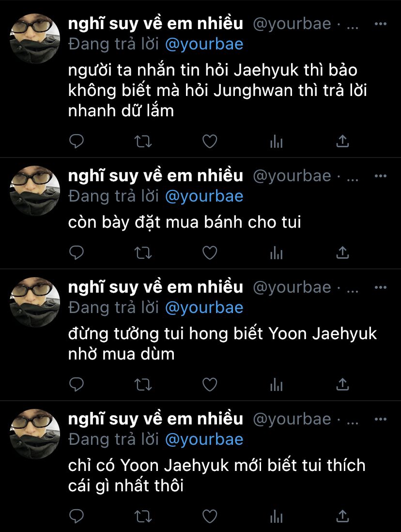Screen dimensions: 401x532
Task: Reply to the tweet about Jaehyuk and Junghwan
Action: (77, 141)
